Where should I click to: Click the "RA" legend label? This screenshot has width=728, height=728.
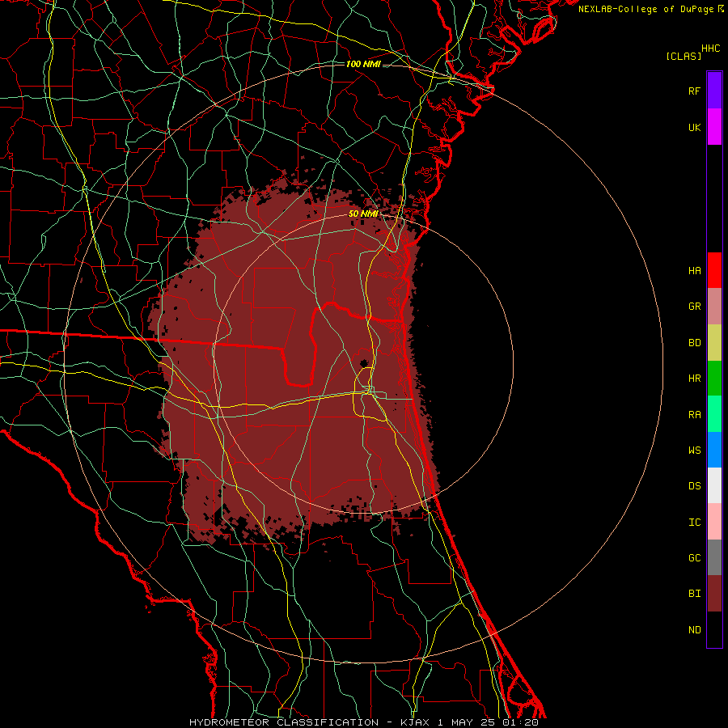click(694, 415)
